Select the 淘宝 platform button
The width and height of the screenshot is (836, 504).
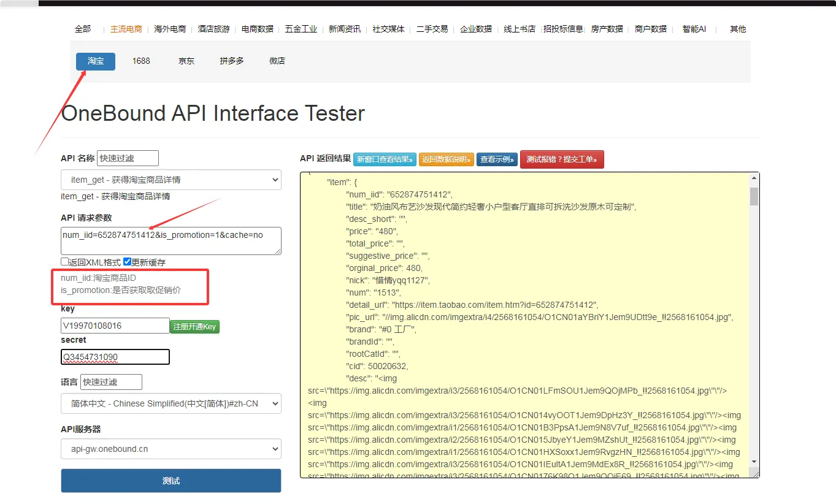(96, 61)
